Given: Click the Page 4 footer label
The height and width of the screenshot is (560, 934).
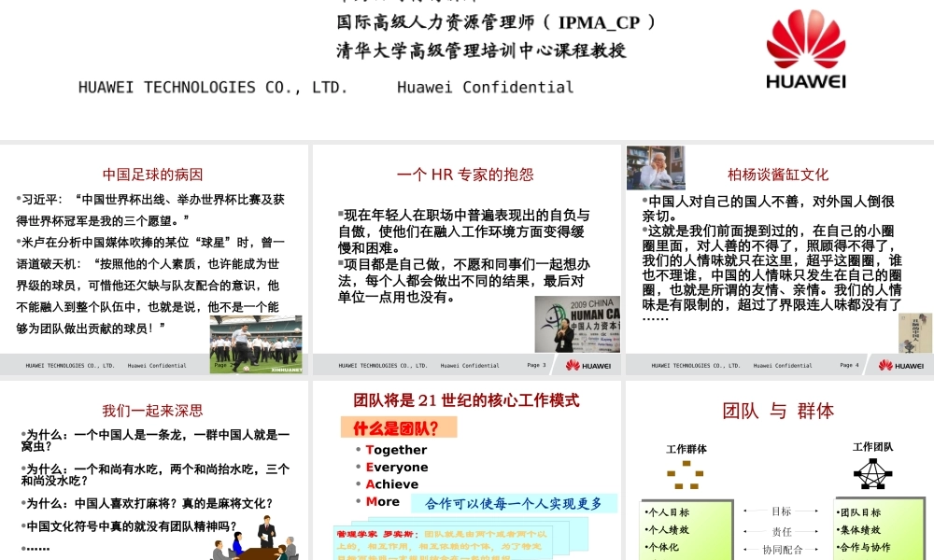Looking at the screenshot, I should pos(849,365).
